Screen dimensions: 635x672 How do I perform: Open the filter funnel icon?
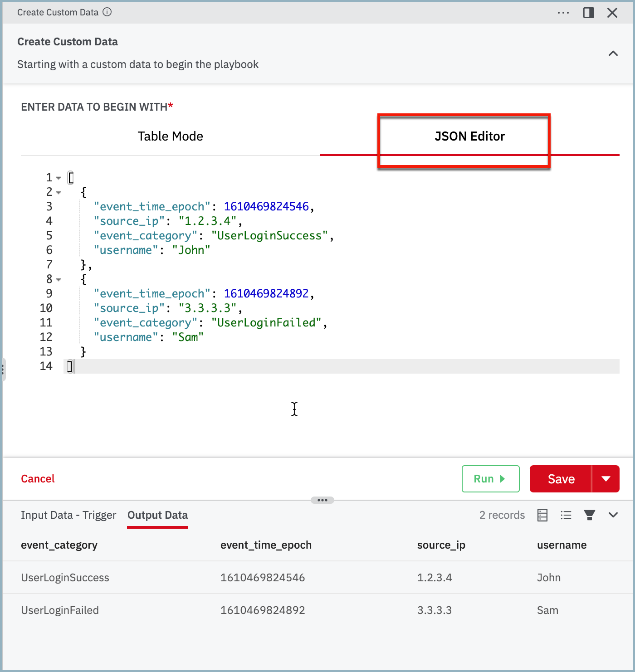coord(590,515)
